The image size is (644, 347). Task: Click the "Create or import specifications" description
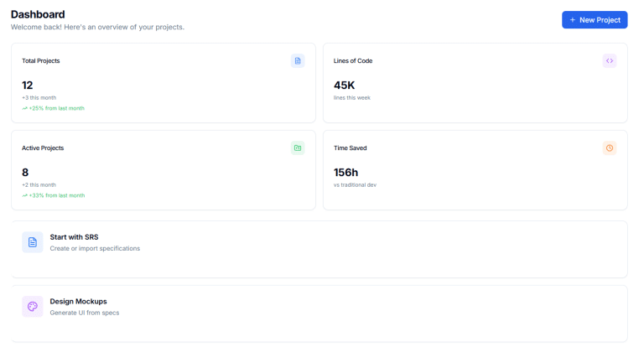pos(95,248)
